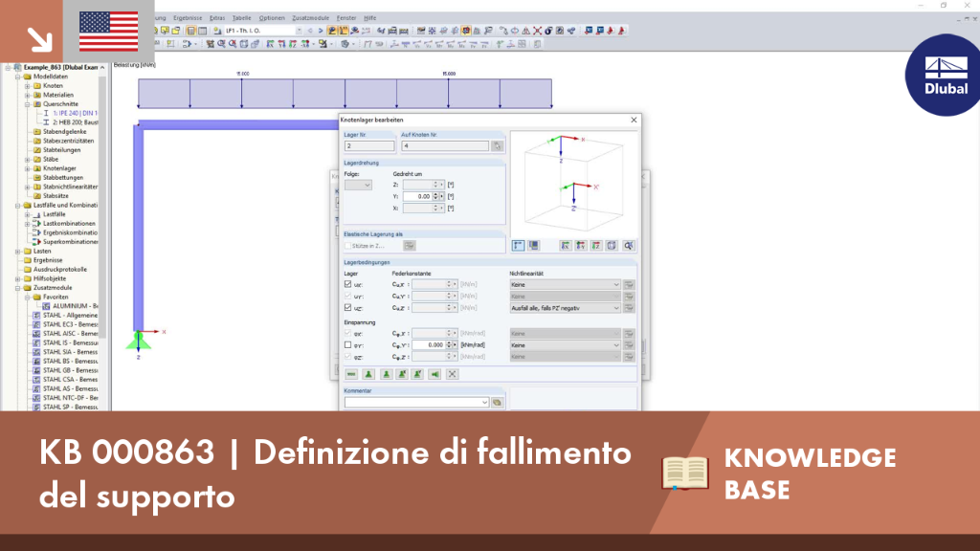
Task: Click the Y rotation angle input field
Action: [x=417, y=196]
